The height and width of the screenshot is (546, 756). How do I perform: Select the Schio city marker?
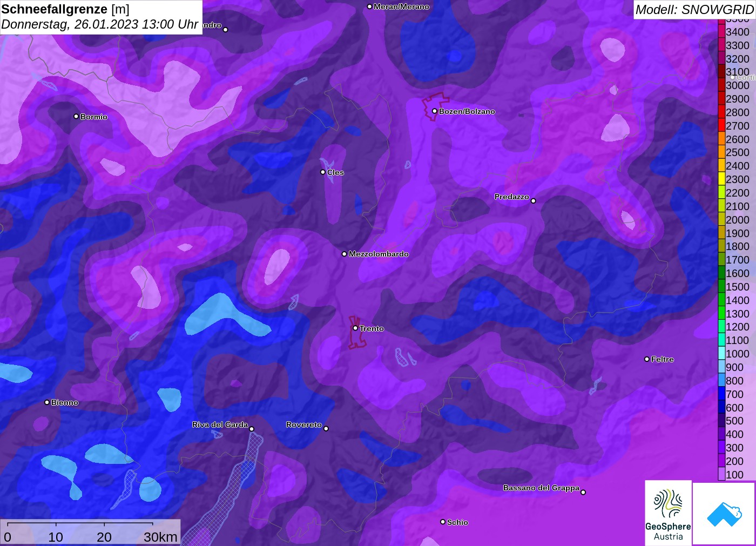click(x=443, y=522)
